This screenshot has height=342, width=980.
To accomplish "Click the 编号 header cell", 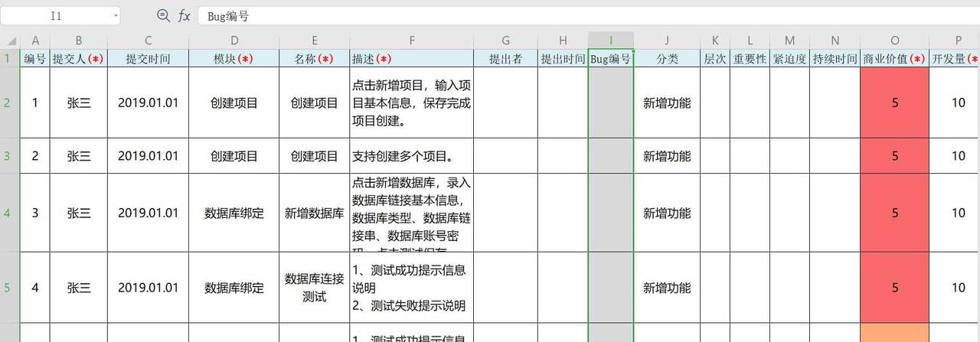I will [34, 58].
